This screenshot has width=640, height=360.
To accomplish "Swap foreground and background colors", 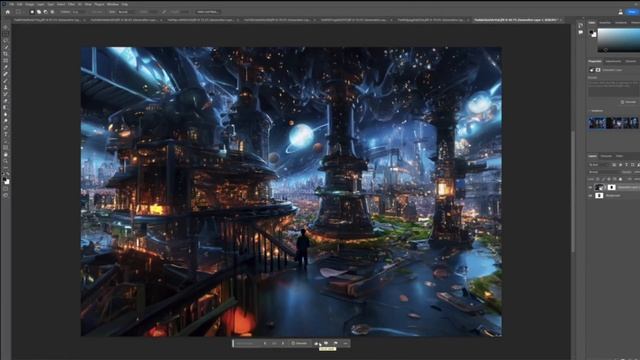I will (x=8, y=175).
